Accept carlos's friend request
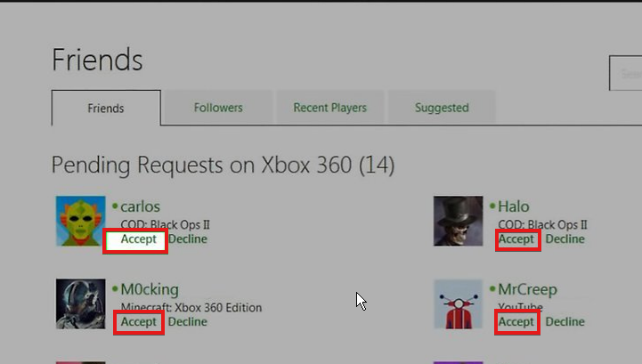642x364 pixels. click(138, 239)
